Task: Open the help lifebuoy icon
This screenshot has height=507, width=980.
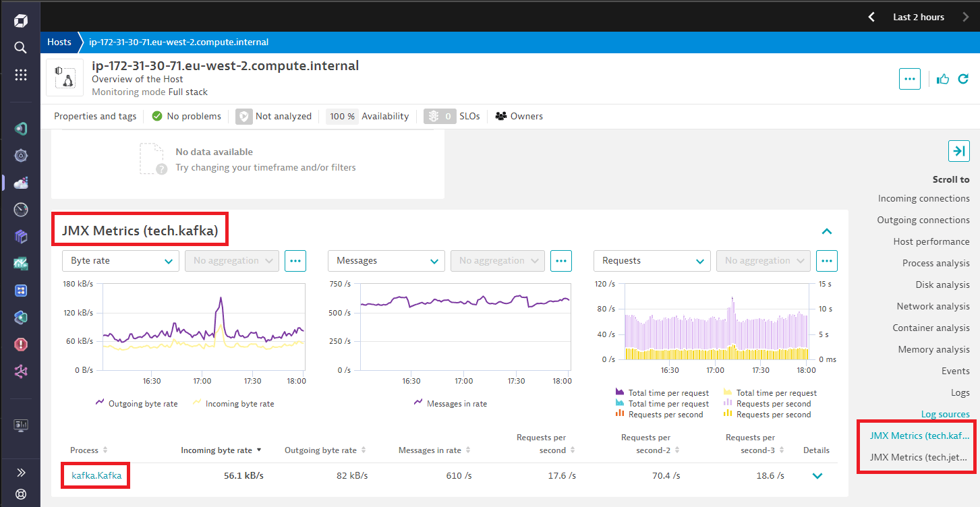Action: pyautogui.click(x=20, y=494)
